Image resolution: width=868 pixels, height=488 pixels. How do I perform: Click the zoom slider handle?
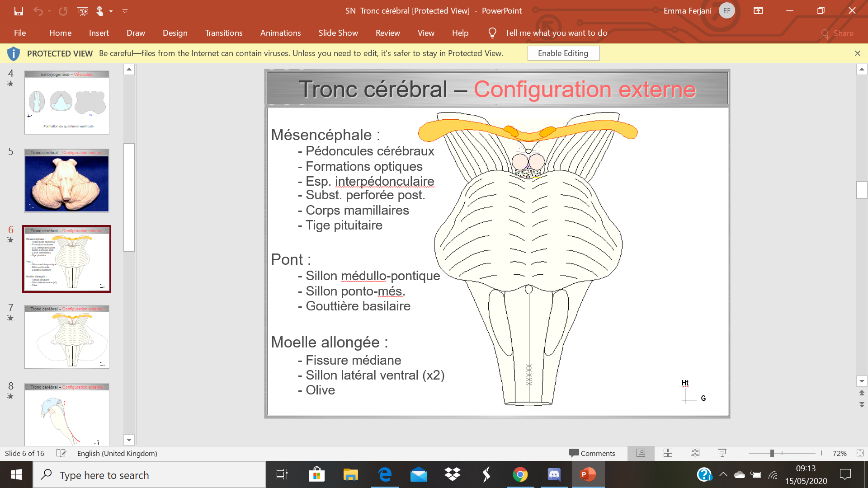(x=772, y=453)
